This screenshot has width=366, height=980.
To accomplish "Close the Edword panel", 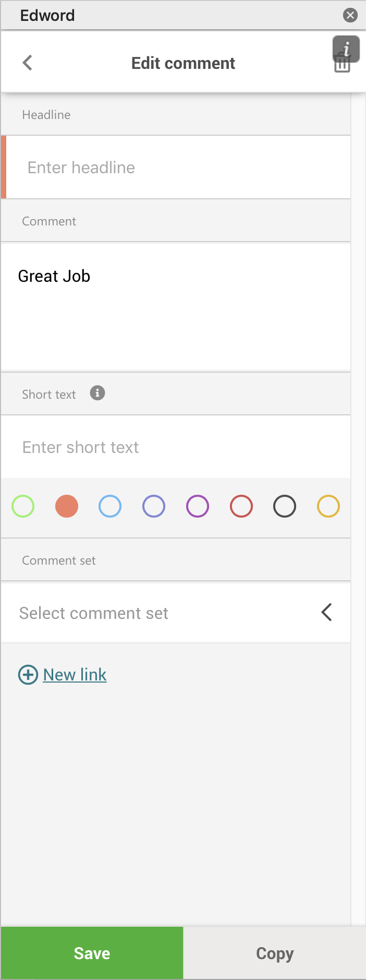I will [350, 15].
